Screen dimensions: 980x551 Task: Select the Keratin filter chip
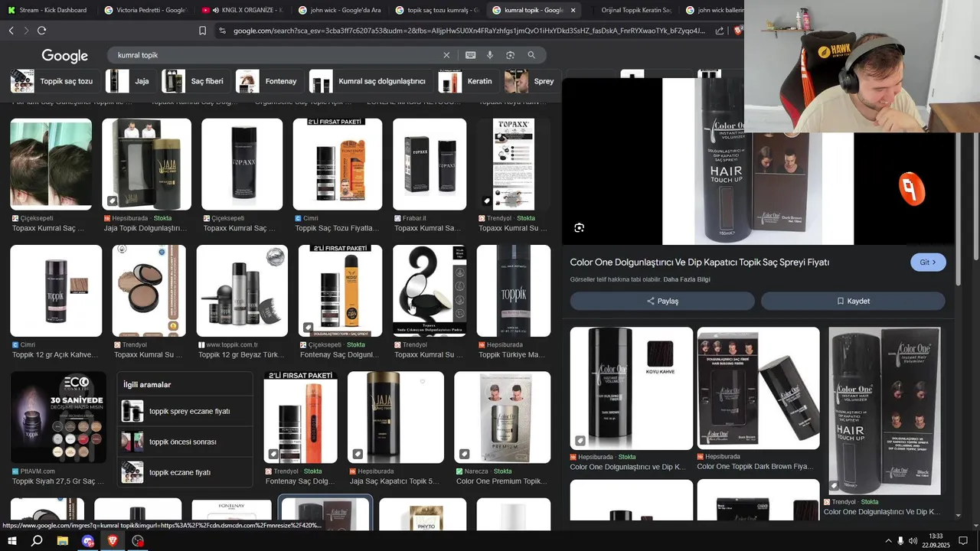[466, 81]
